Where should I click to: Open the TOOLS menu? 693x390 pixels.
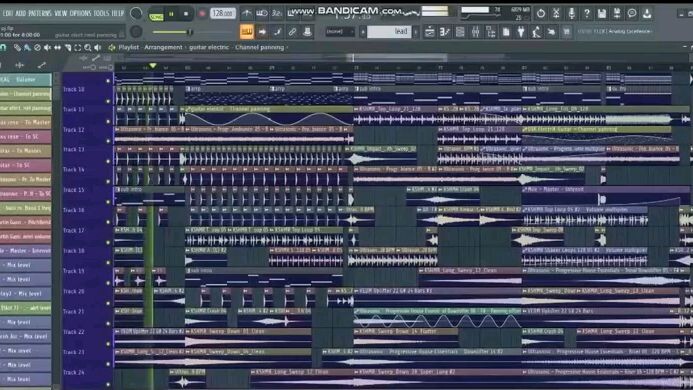(101, 14)
